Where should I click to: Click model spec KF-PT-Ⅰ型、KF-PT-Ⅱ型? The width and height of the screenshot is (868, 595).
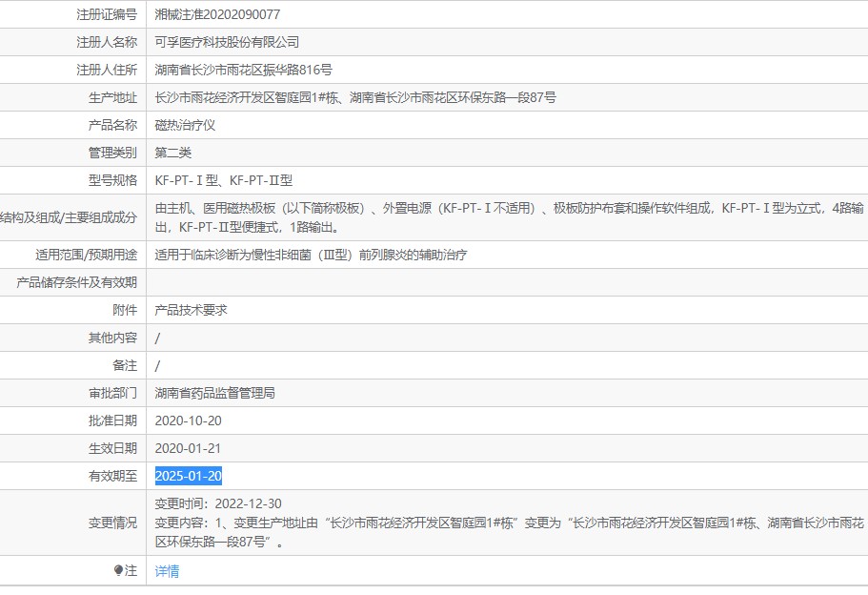[224, 180]
